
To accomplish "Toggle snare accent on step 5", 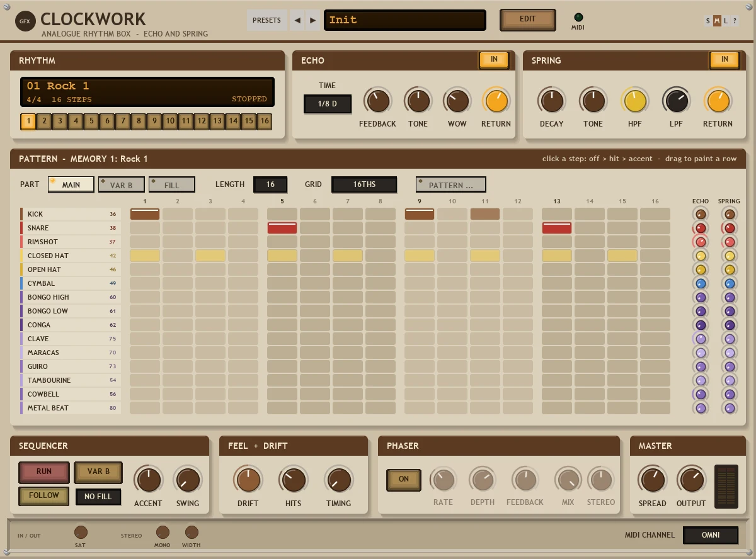I will 282,228.
